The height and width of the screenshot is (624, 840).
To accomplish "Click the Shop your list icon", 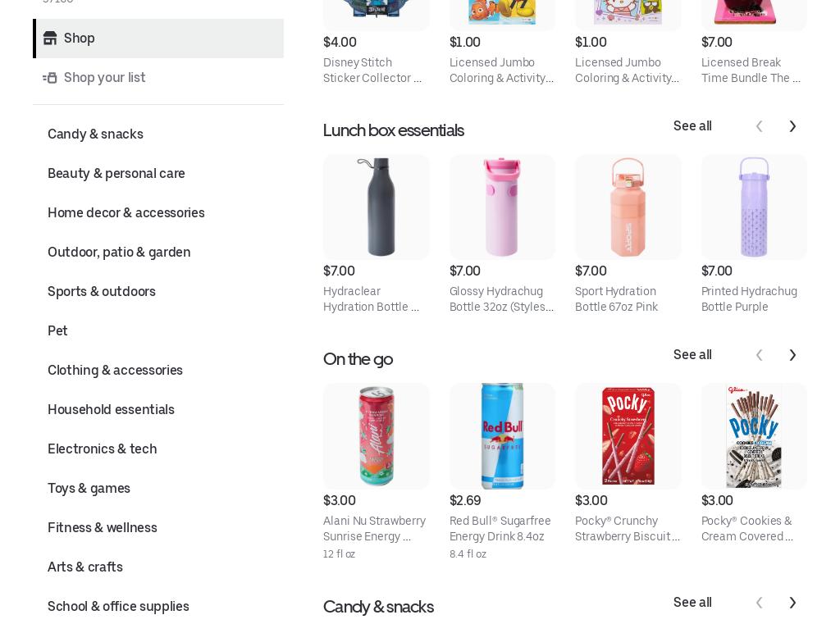I will (50, 78).
